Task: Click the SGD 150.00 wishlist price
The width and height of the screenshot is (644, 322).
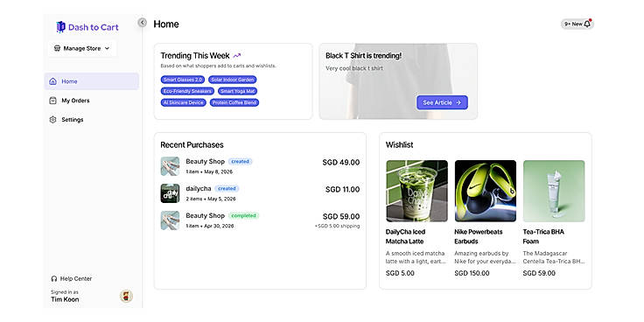Action: 472,274
